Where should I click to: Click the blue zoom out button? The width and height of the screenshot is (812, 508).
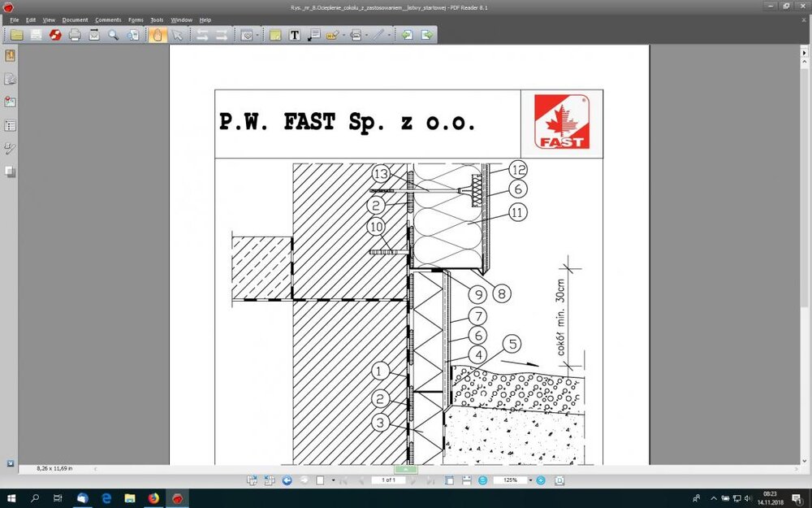(483, 480)
